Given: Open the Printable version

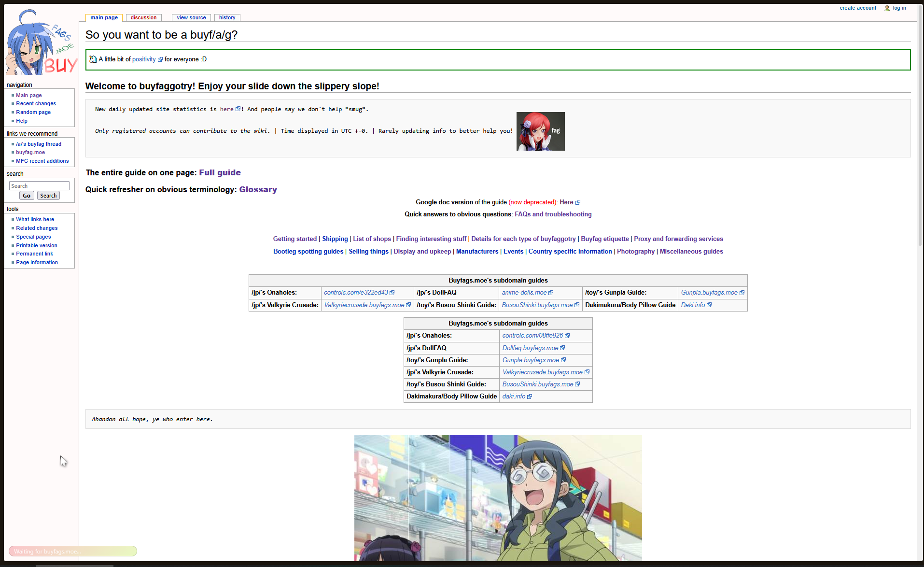Looking at the screenshot, I should (37, 246).
